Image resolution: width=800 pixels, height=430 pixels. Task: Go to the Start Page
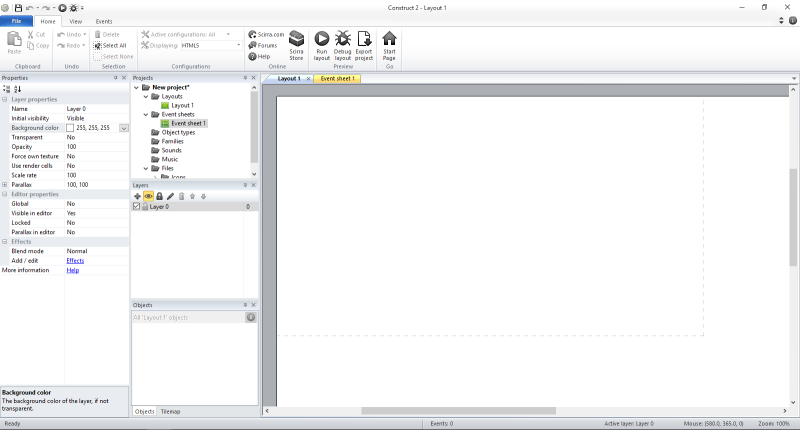pyautogui.click(x=389, y=45)
